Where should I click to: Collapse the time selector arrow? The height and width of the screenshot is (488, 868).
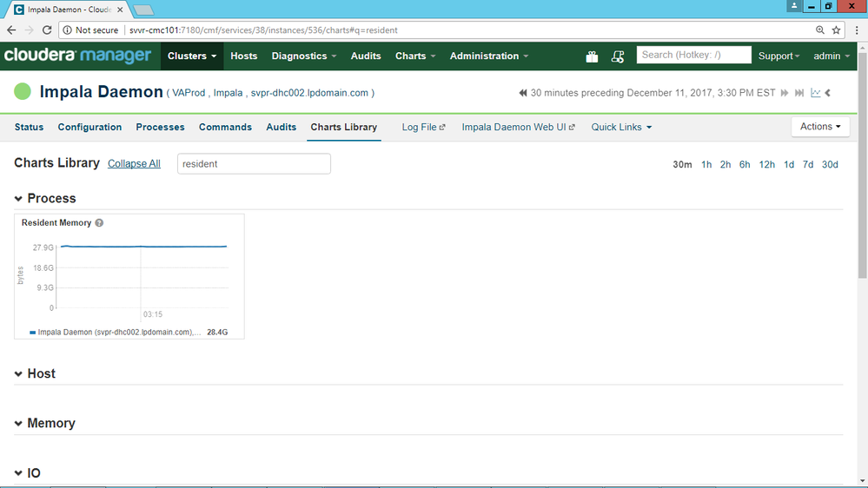(828, 93)
